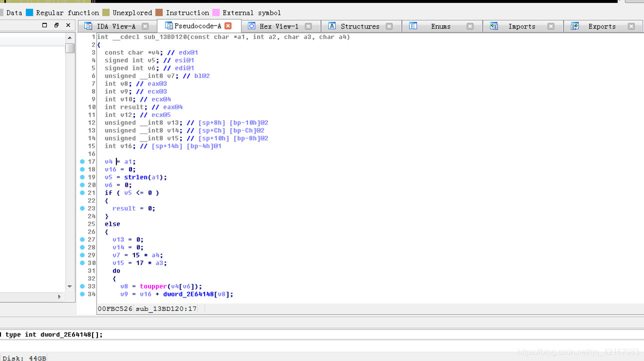Maximize the left side panel

pos(44,25)
